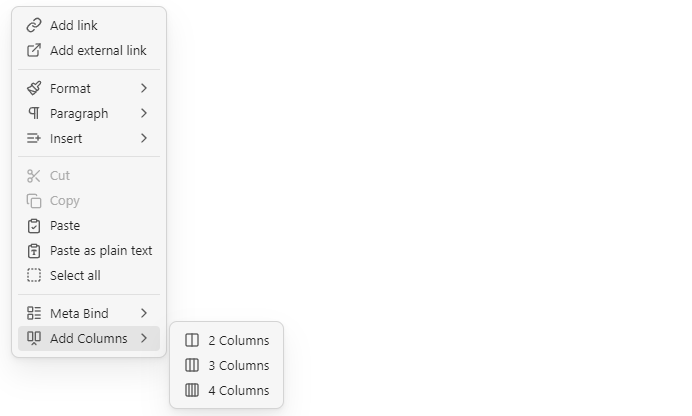692x416 pixels.
Task: Choose Add external link entry
Action: pos(89,50)
